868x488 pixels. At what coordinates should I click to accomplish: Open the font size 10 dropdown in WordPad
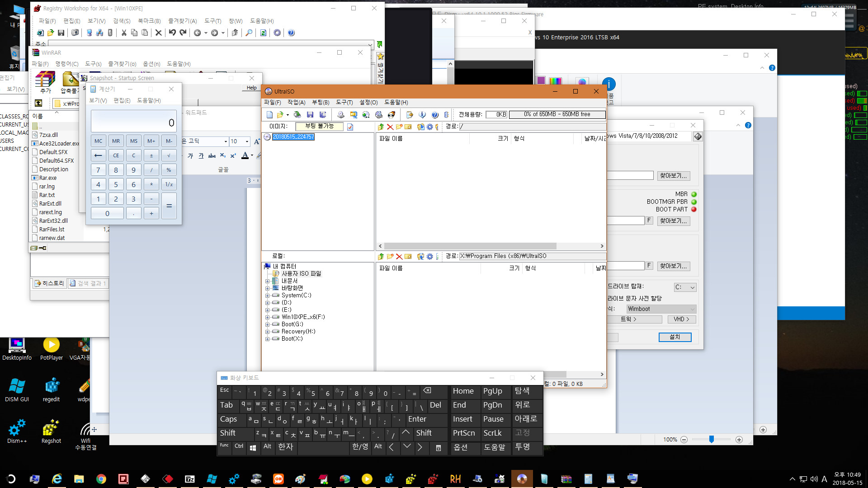point(246,141)
